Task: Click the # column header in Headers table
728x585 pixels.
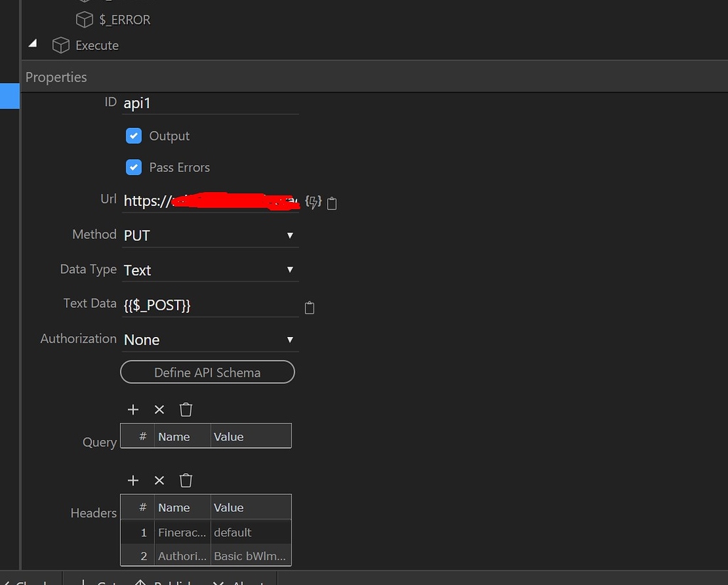Action: pyautogui.click(x=138, y=508)
